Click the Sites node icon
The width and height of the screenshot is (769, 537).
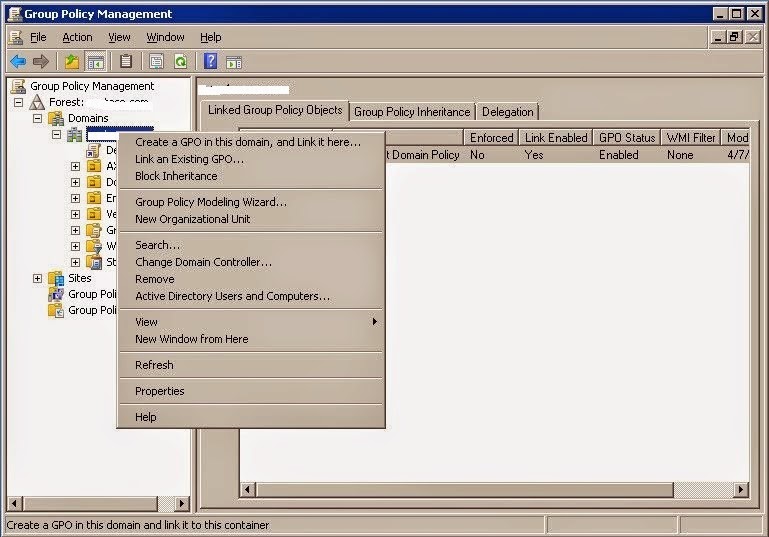point(56,278)
